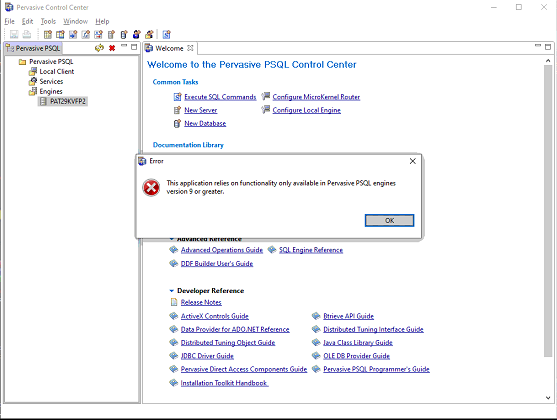Minimize the Pervasive PSQL explorer panel

point(124,46)
